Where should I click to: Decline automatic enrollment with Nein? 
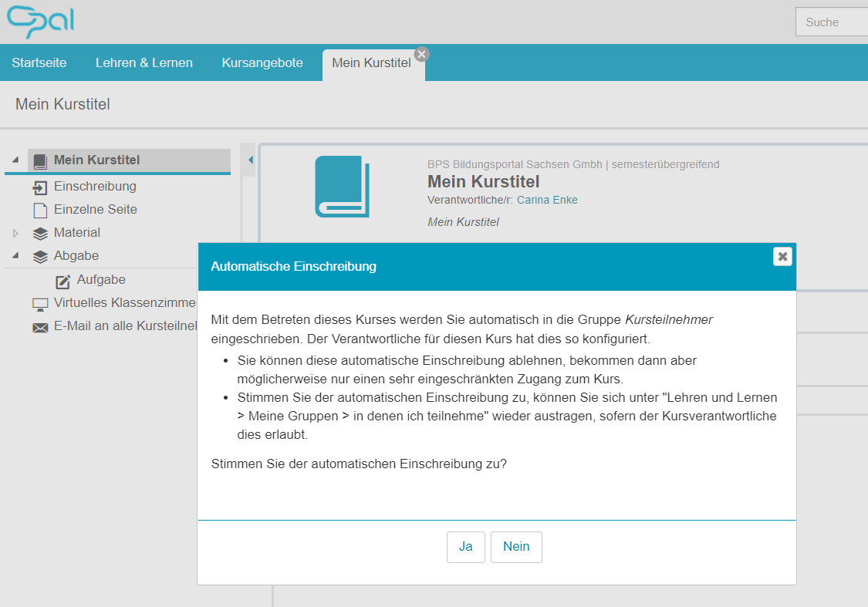tap(516, 547)
